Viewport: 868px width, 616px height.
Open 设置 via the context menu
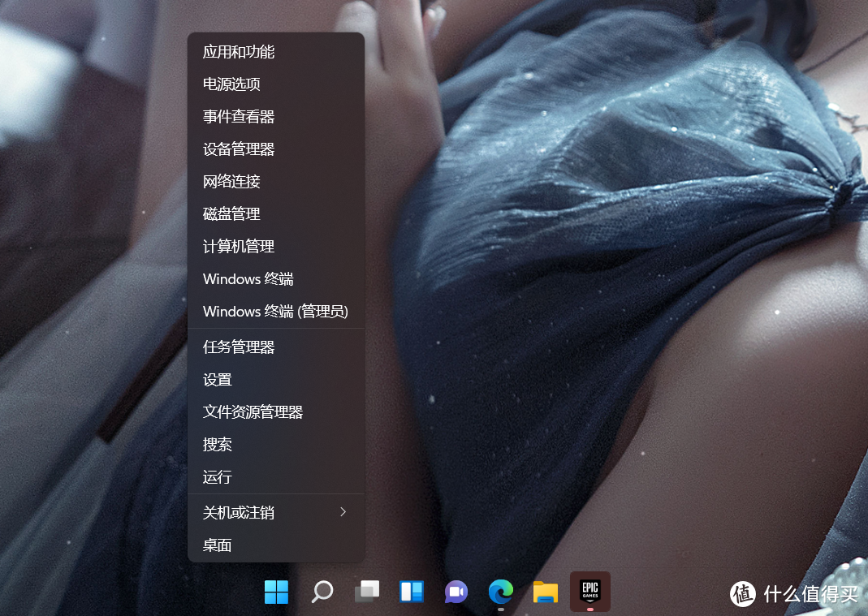point(216,379)
